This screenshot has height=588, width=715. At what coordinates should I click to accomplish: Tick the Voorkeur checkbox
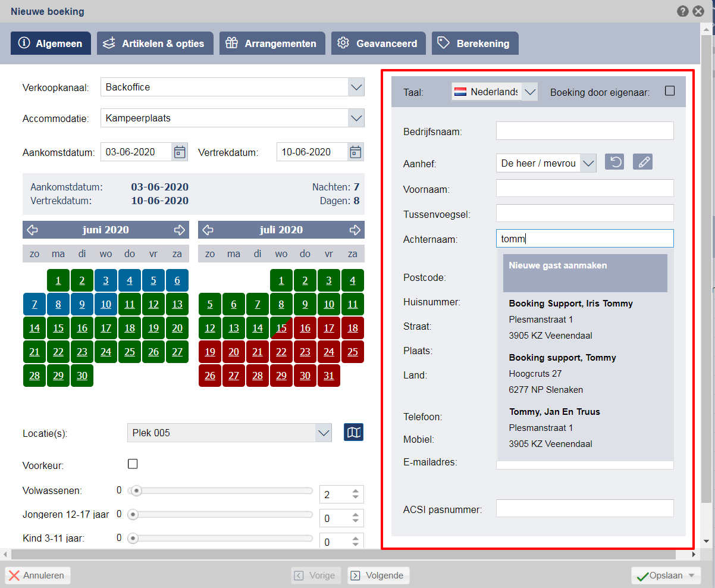coord(133,464)
